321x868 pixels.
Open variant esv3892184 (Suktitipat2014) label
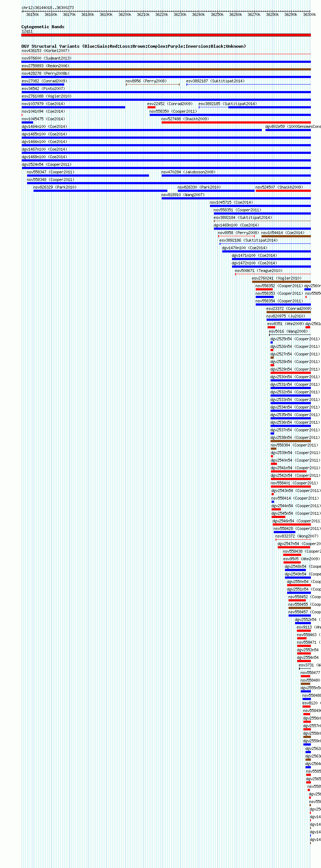point(243,217)
